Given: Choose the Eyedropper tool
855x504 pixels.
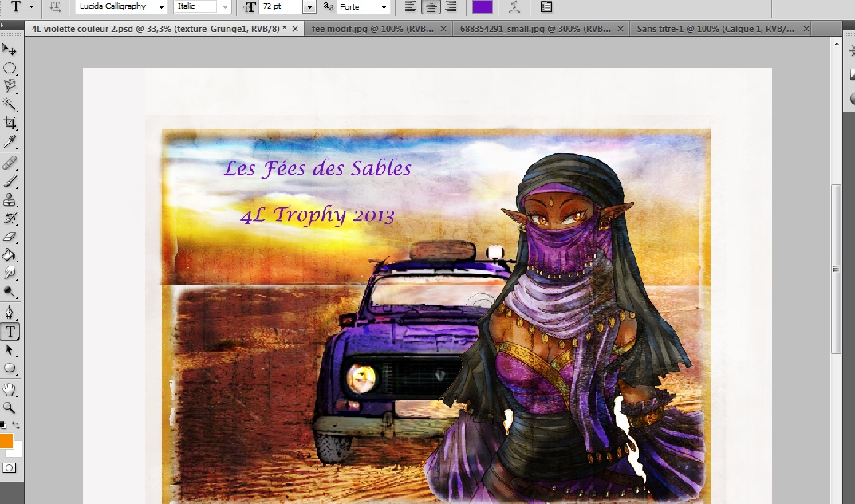Looking at the screenshot, I should tap(10, 143).
